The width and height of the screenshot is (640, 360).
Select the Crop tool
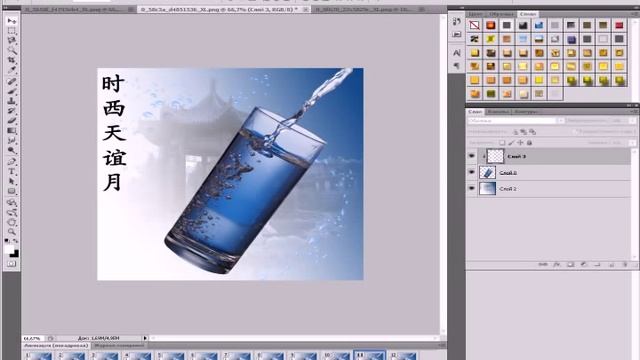coord(12,61)
